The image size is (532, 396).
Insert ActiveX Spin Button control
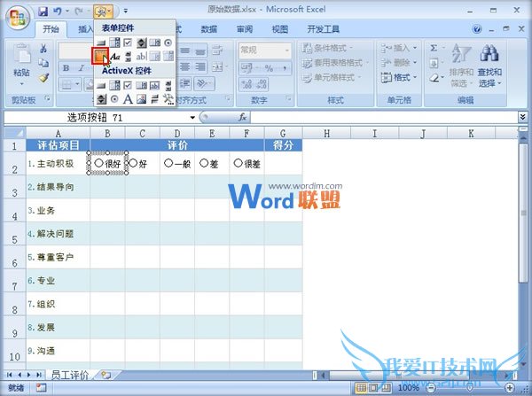point(101,99)
